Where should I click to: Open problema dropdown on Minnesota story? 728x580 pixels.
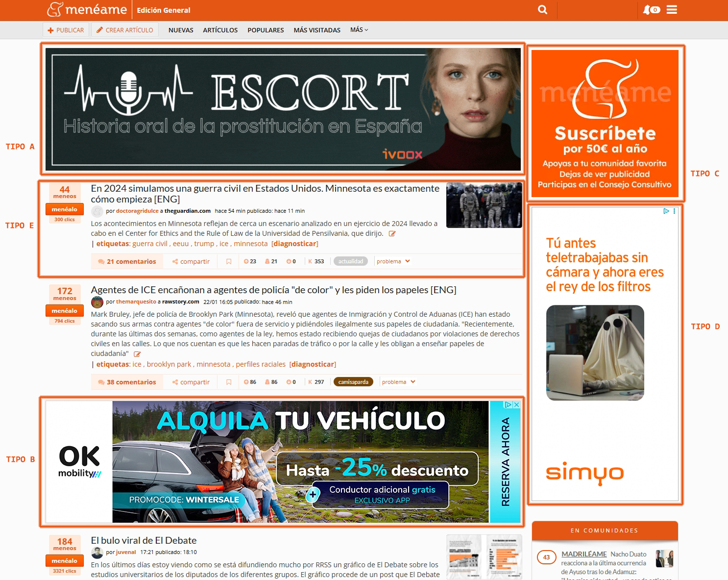[x=393, y=262]
